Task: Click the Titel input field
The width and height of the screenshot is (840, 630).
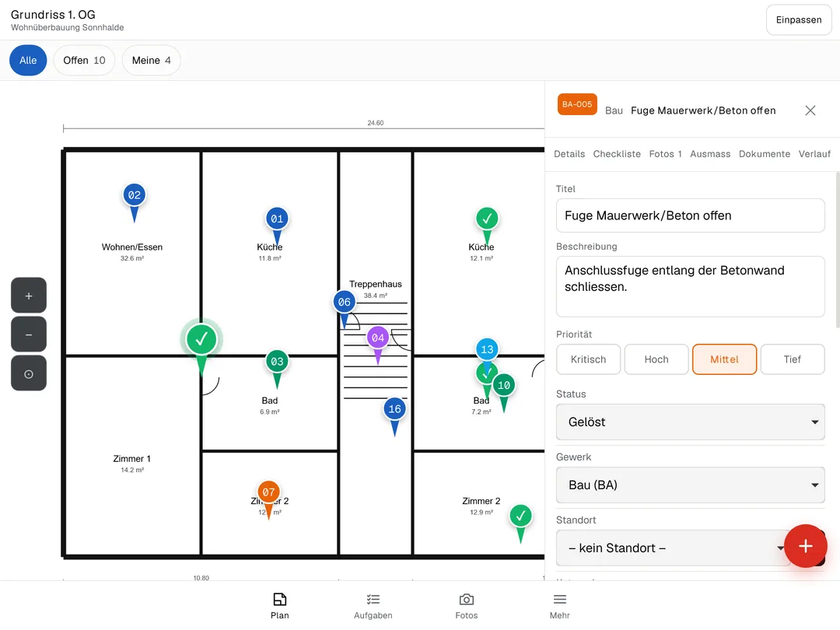Action: pos(691,215)
